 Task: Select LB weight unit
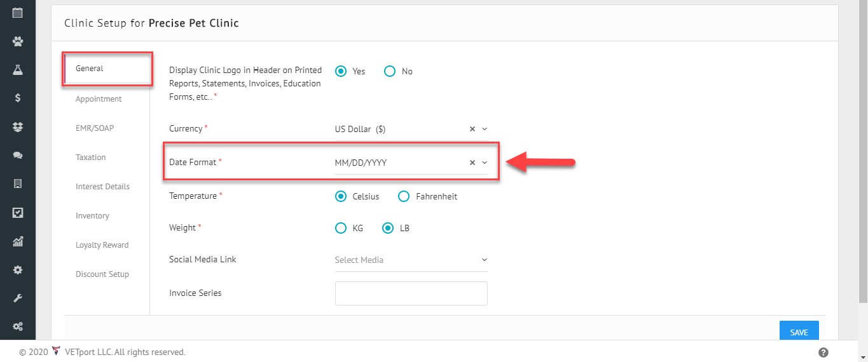pyautogui.click(x=388, y=228)
